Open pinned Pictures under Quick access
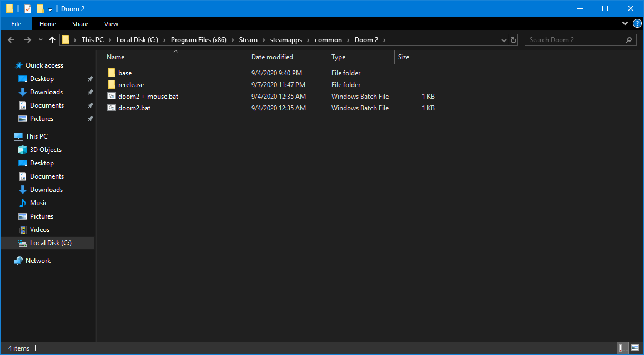The width and height of the screenshot is (644, 355). (x=42, y=119)
